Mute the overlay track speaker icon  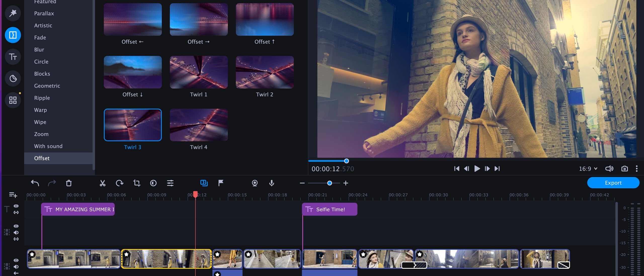16,233
